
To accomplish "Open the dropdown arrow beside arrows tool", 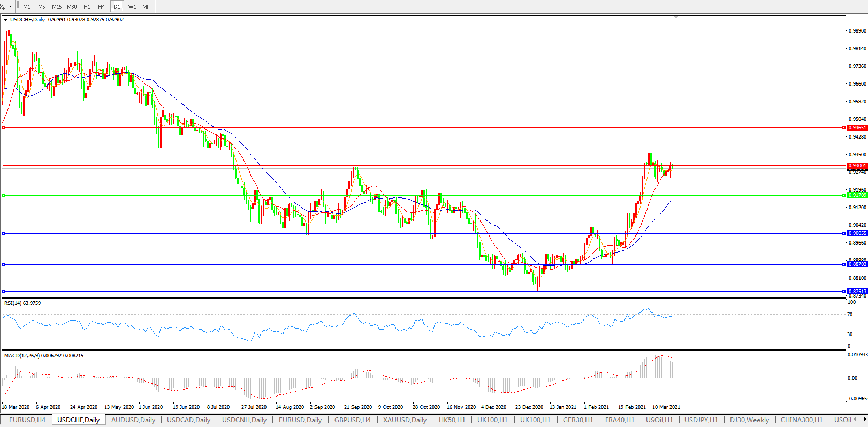I will tap(10, 7).
